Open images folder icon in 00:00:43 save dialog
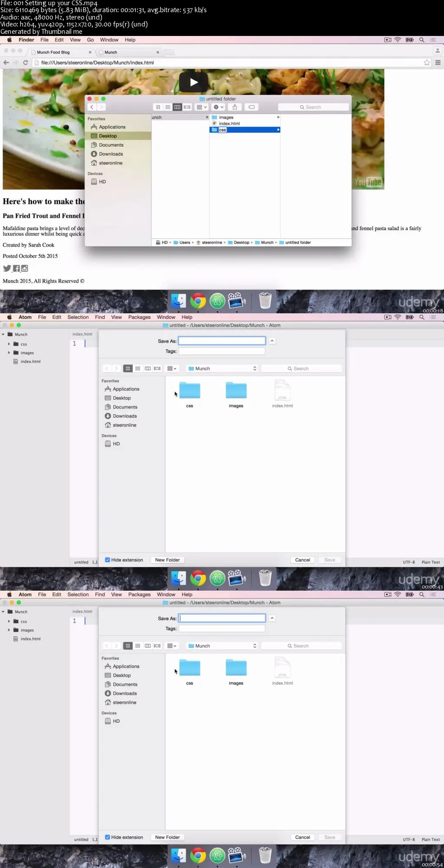The image size is (444, 868). pyautogui.click(x=236, y=390)
